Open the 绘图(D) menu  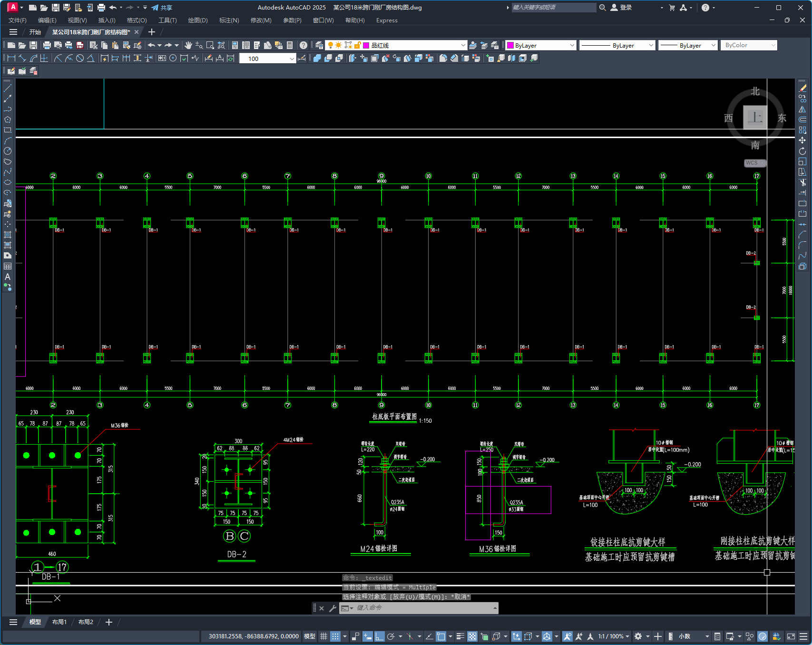[x=198, y=20]
